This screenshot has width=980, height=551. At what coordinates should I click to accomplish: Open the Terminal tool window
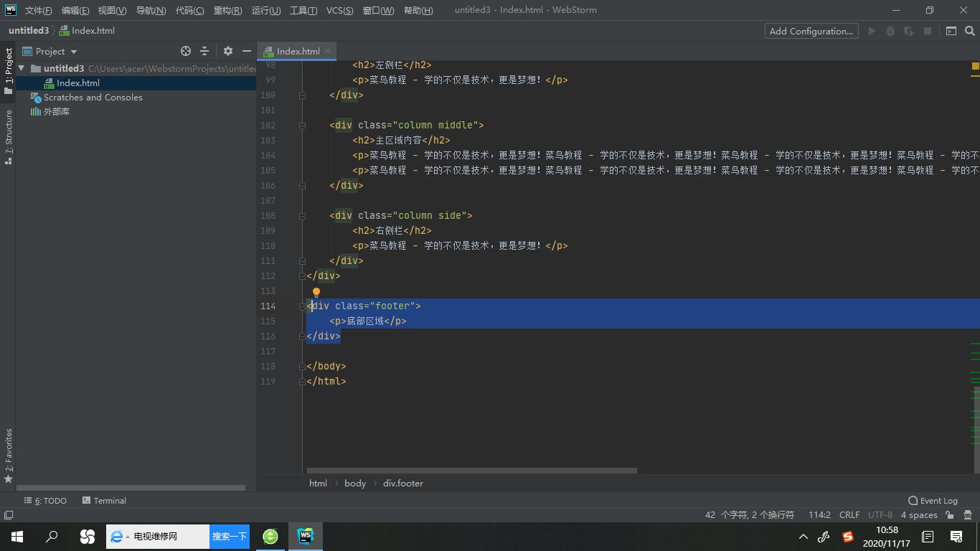[104, 500]
